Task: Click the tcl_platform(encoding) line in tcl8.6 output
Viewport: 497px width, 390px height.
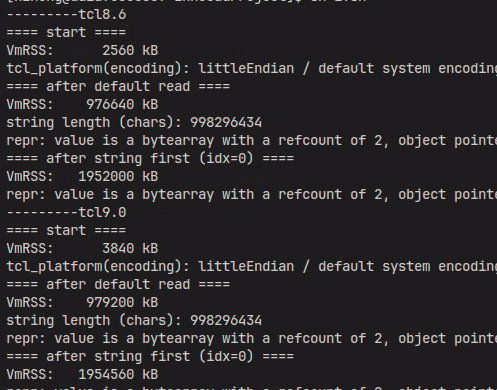Action: (x=252, y=69)
